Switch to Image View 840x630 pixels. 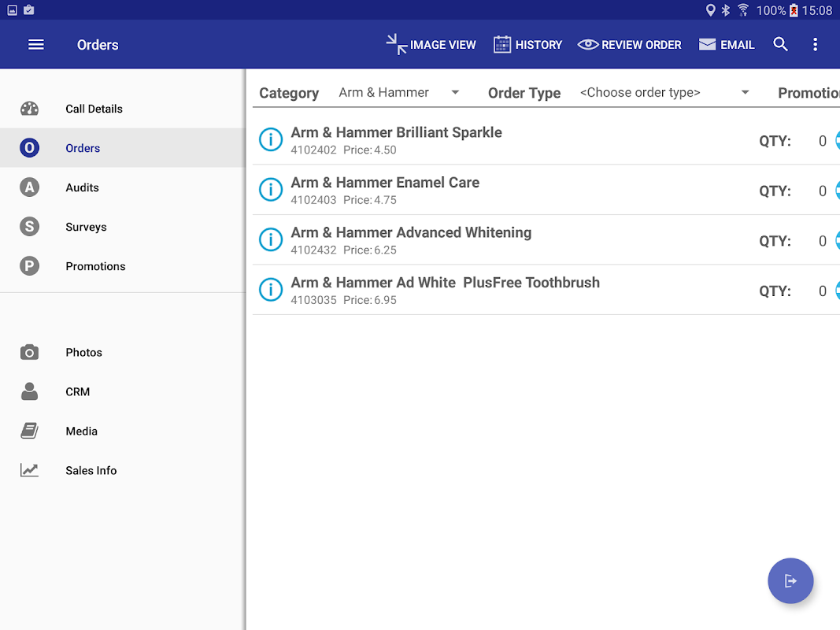point(431,45)
